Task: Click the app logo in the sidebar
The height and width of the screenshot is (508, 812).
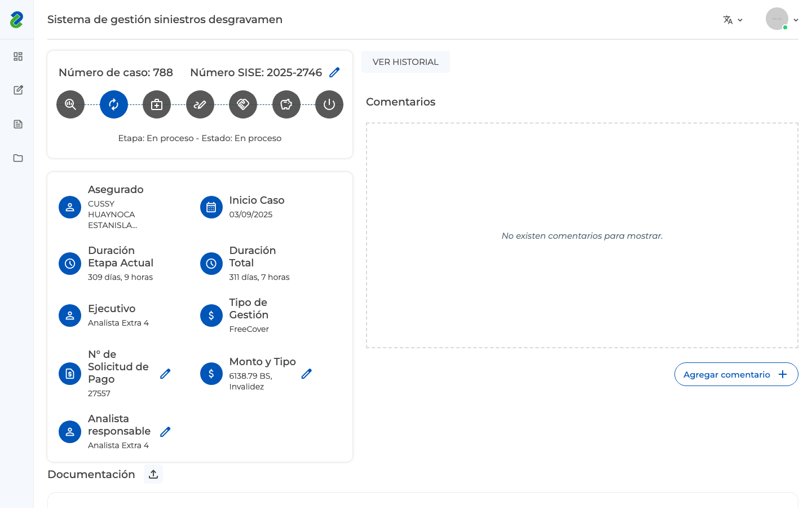Action: [16, 20]
